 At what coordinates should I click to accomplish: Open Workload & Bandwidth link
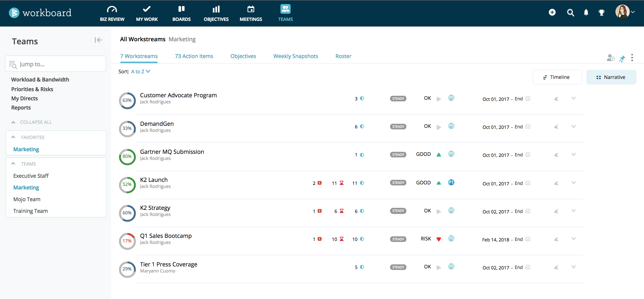click(40, 79)
